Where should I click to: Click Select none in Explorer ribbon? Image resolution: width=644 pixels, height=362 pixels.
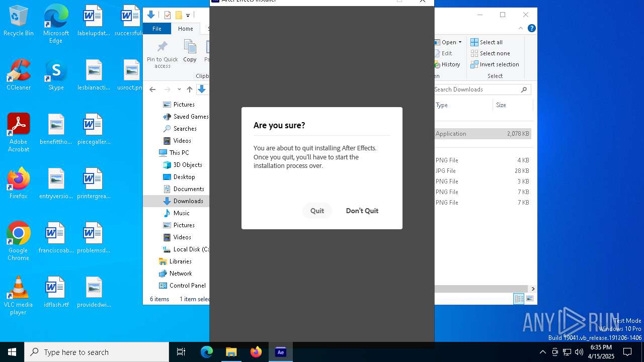[490, 53]
